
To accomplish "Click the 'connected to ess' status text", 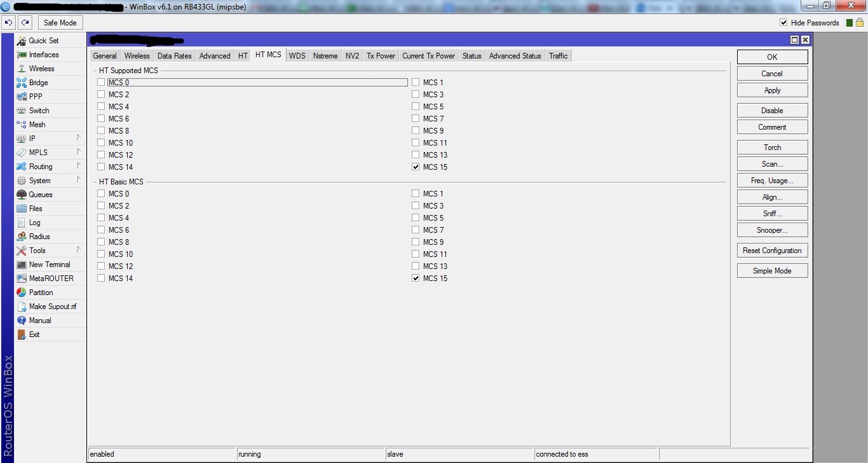I will coord(562,454).
